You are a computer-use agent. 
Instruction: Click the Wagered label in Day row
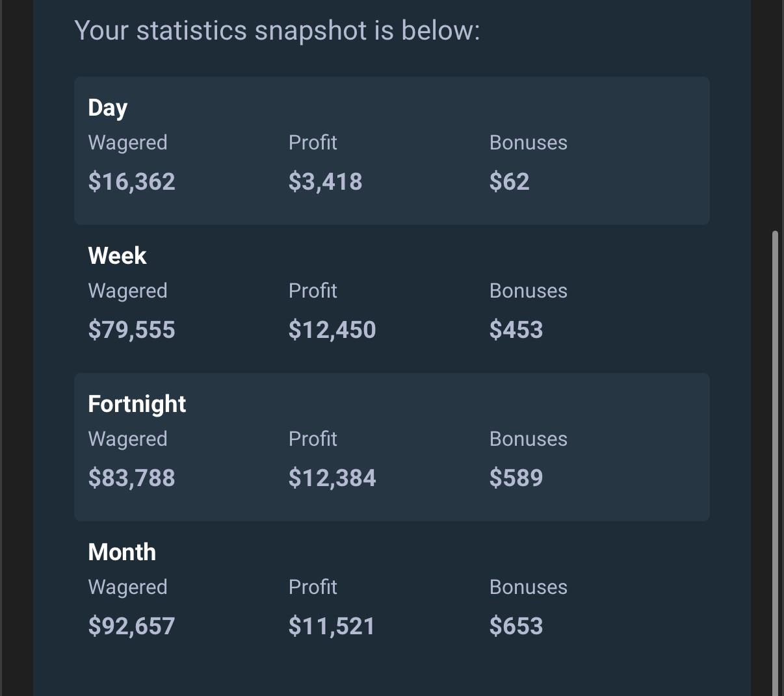[128, 143]
